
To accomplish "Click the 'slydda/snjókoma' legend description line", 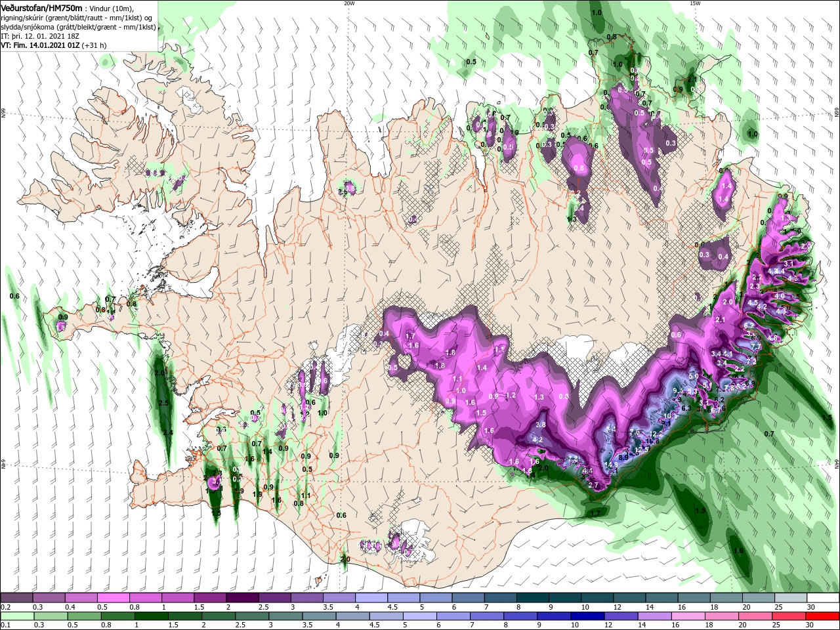I will click(x=77, y=28).
